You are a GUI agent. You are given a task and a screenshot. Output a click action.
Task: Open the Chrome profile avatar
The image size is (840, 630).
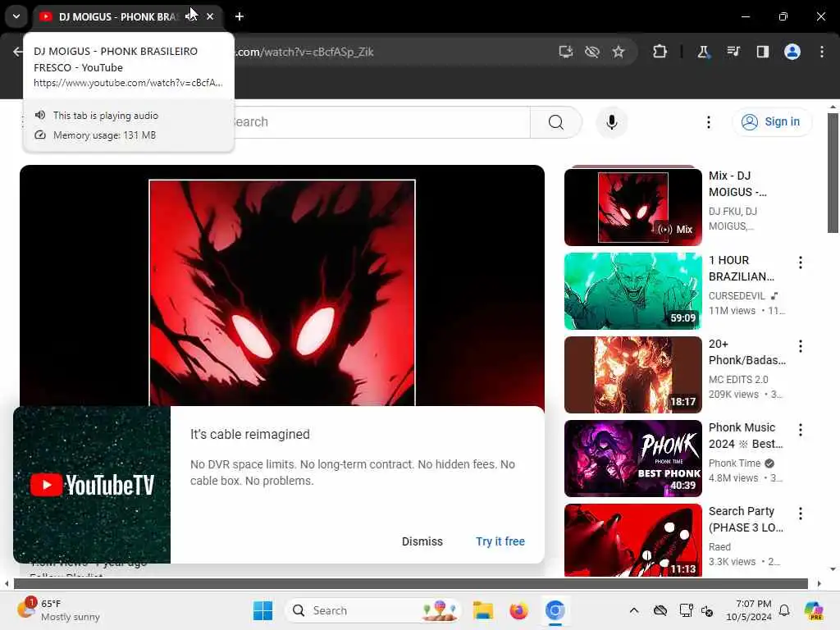point(792,52)
